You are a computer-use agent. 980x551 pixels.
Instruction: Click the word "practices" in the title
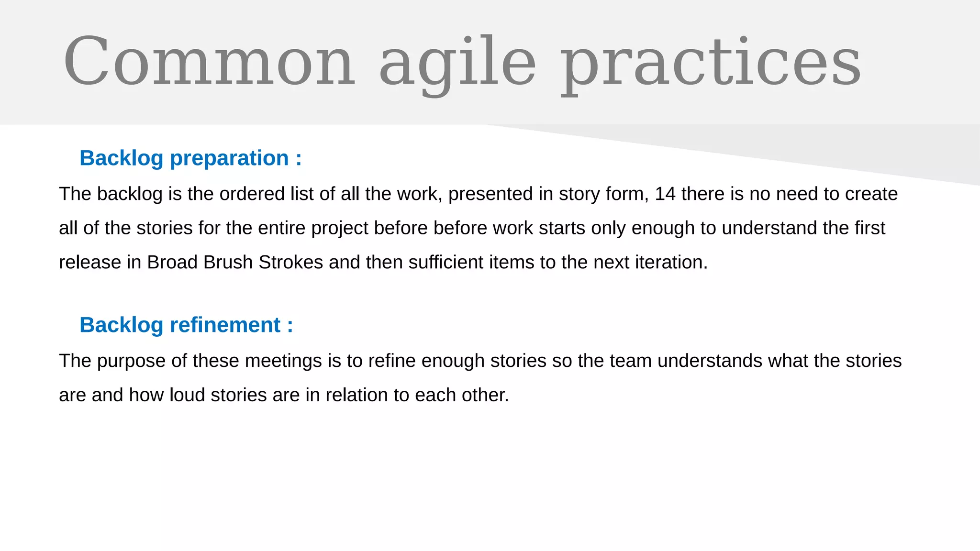711,62
